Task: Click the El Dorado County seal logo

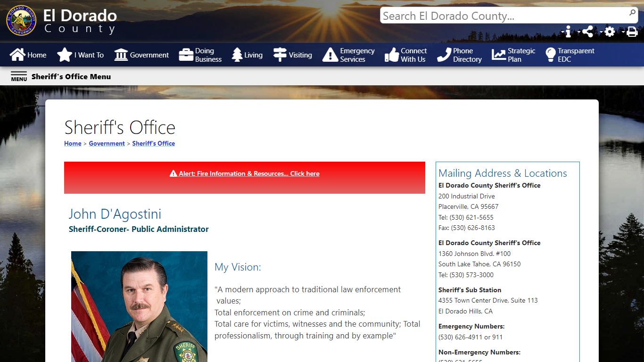Action: pos(21,21)
